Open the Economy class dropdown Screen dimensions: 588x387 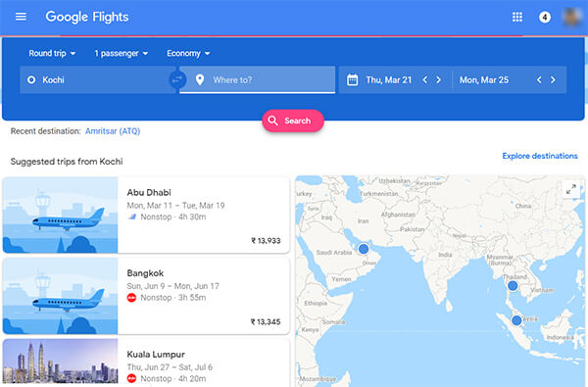tap(188, 53)
